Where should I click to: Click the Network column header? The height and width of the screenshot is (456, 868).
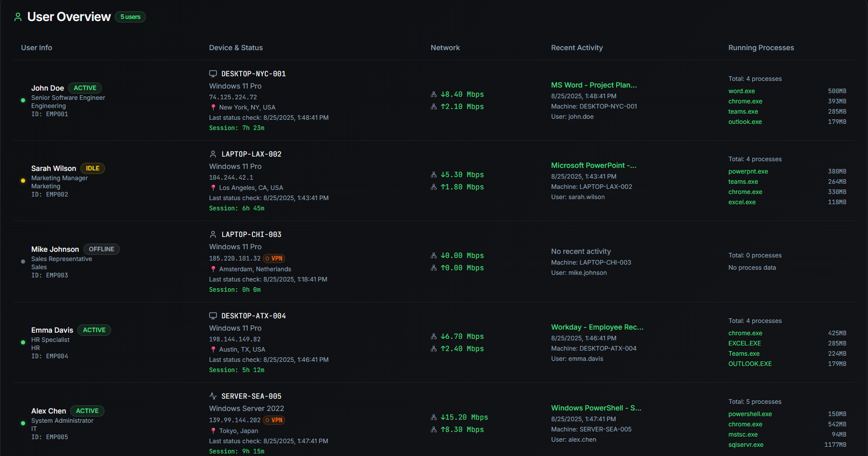pyautogui.click(x=445, y=48)
